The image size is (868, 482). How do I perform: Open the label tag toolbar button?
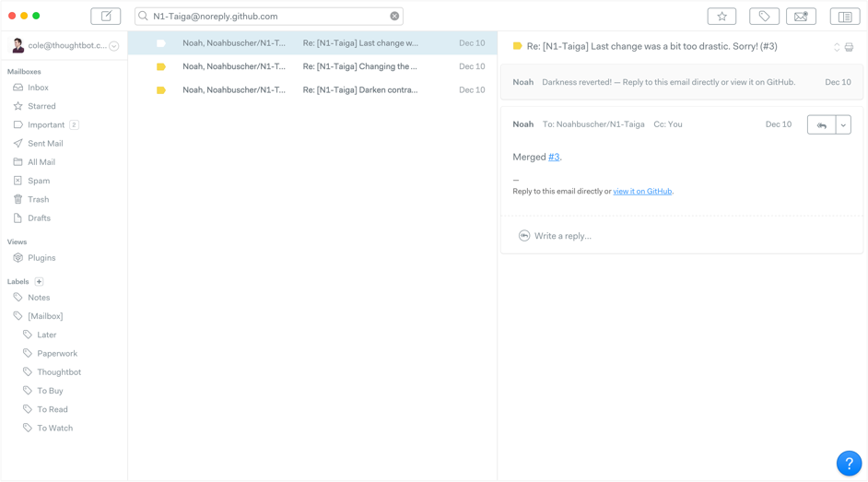pyautogui.click(x=764, y=17)
